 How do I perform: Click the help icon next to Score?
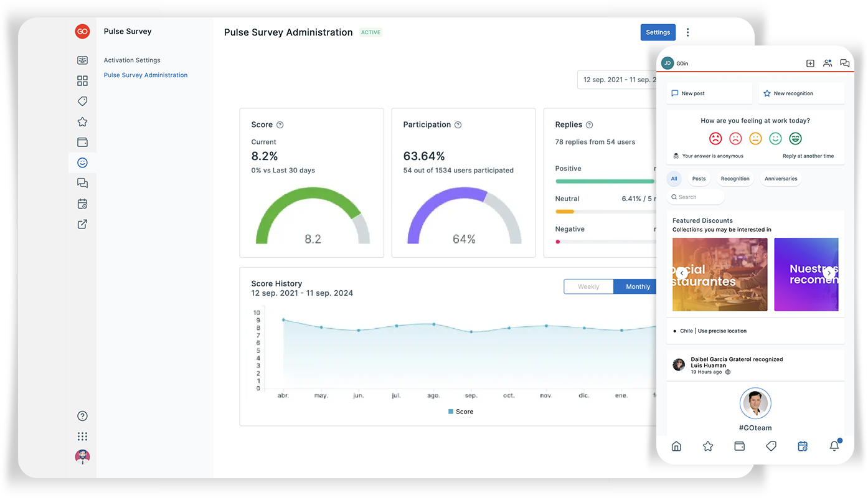[x=280, y=125]
